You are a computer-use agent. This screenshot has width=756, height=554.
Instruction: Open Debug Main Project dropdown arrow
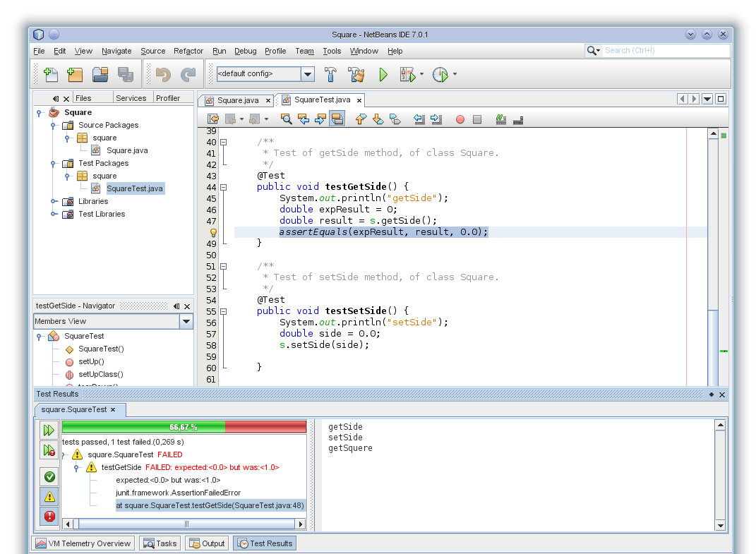pos(422,74)
